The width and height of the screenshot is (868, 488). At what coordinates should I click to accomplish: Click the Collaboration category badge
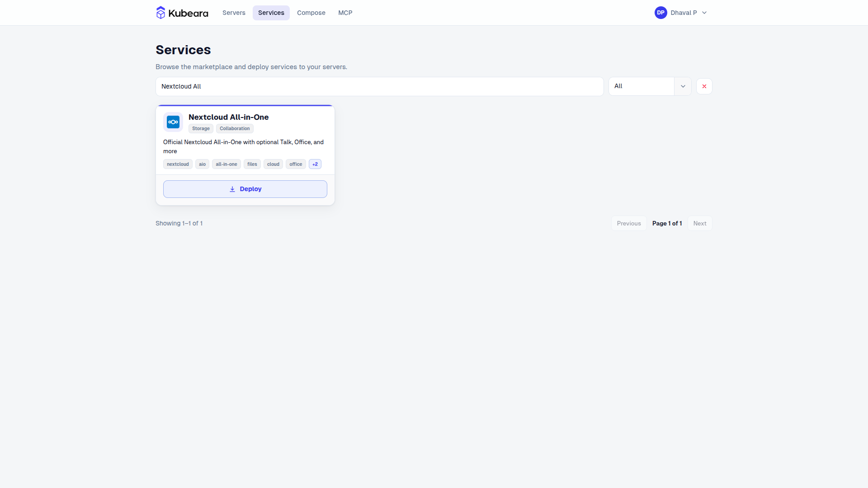(235, 129)
